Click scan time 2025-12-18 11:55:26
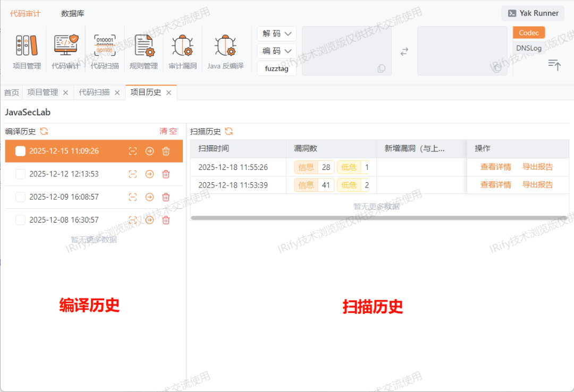Image resolution: width=574 pixels, height=392 pixels. coord(233,167)
